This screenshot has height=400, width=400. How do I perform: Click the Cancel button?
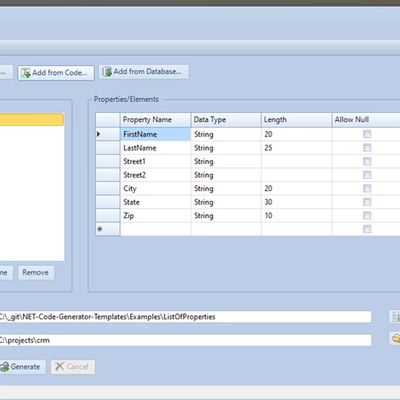point(73,367)
